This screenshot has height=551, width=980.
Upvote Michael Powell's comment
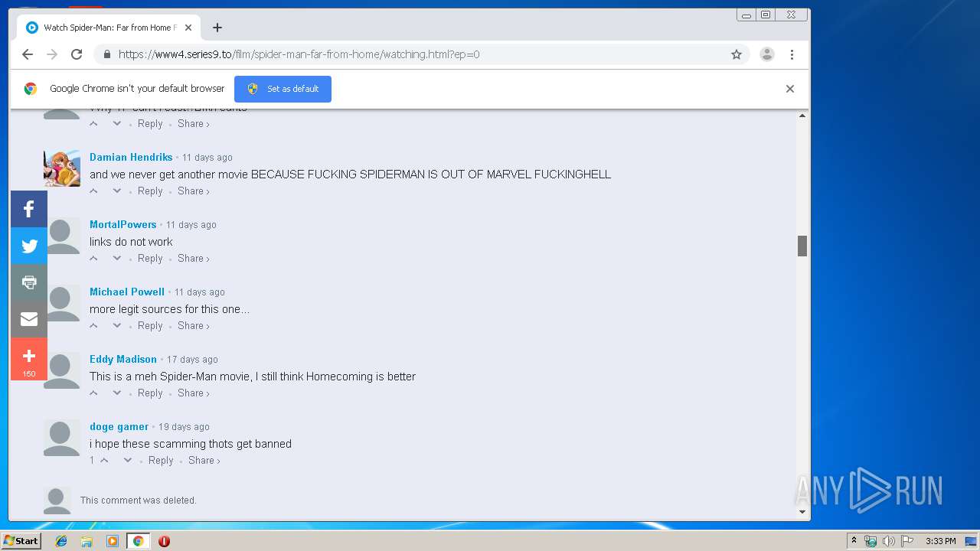[x=94, y=325]
